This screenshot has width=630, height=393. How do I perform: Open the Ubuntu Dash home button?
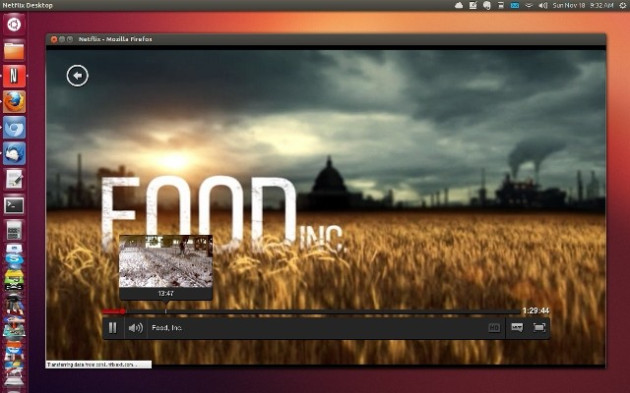(x=14, y=25)
